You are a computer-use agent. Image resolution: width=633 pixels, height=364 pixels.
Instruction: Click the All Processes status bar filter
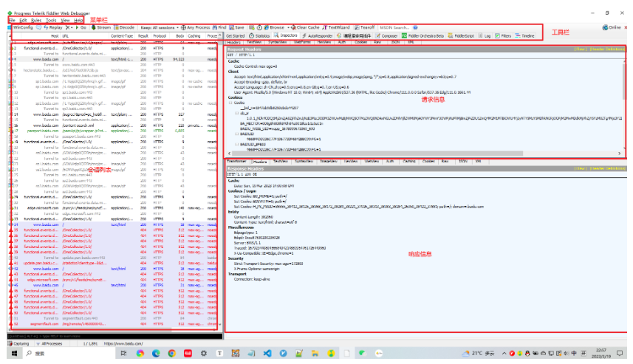pyautogui.click(x=49, y=344)
